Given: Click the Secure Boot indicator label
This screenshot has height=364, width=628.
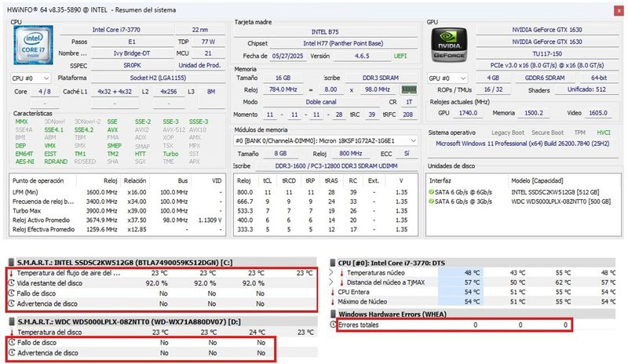Looking at the screenshot, I should tap(547, 133).
